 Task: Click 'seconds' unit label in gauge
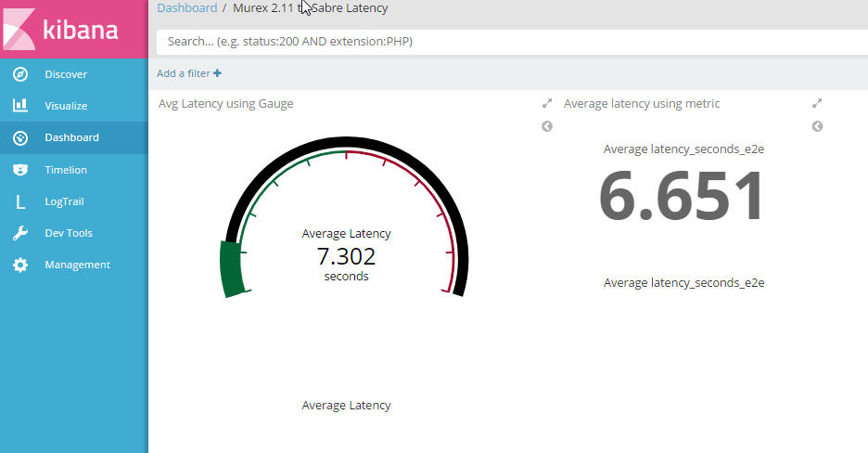[x=346, y=277]
